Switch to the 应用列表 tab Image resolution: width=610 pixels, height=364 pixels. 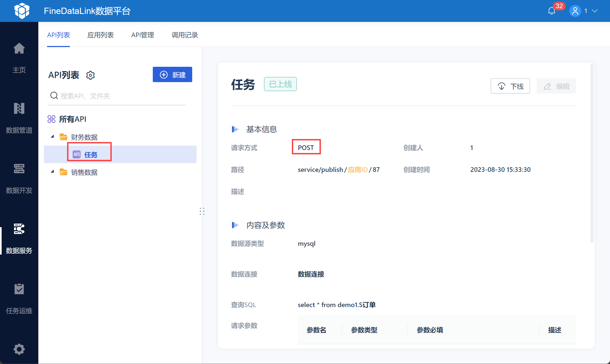click(100, 35)
